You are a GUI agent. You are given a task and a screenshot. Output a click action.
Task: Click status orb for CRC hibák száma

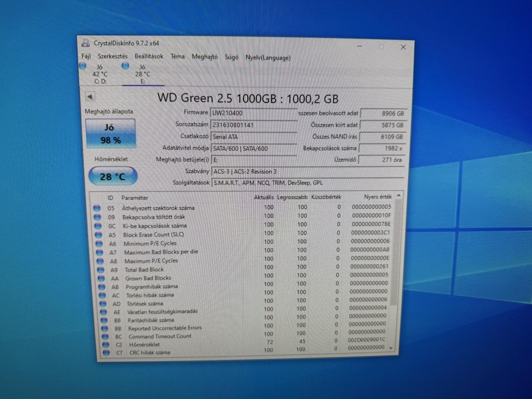pos(106,352)
